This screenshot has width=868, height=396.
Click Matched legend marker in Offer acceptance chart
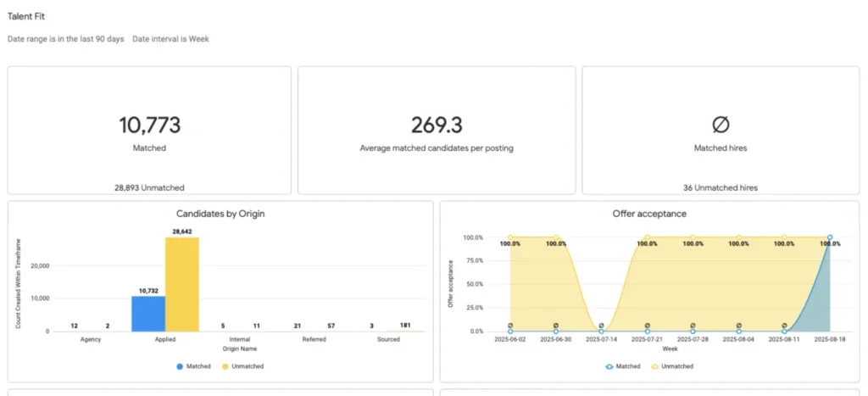click(x=609, y=366)
